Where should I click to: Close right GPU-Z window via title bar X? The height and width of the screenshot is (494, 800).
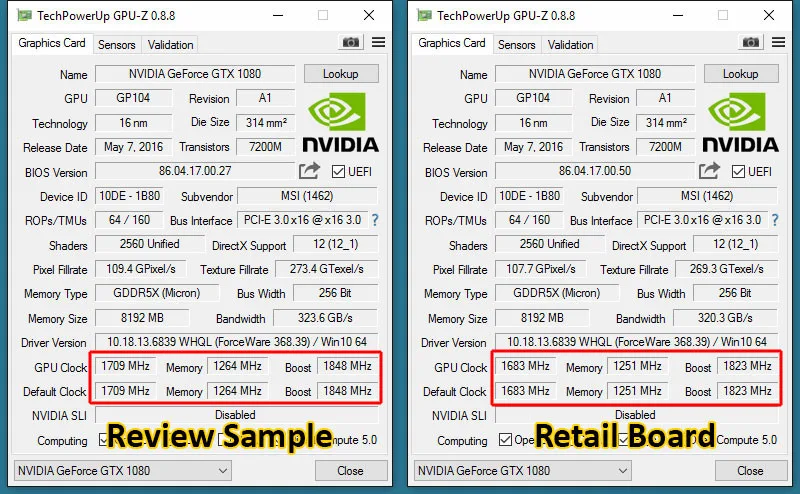[x=769, y=15]
